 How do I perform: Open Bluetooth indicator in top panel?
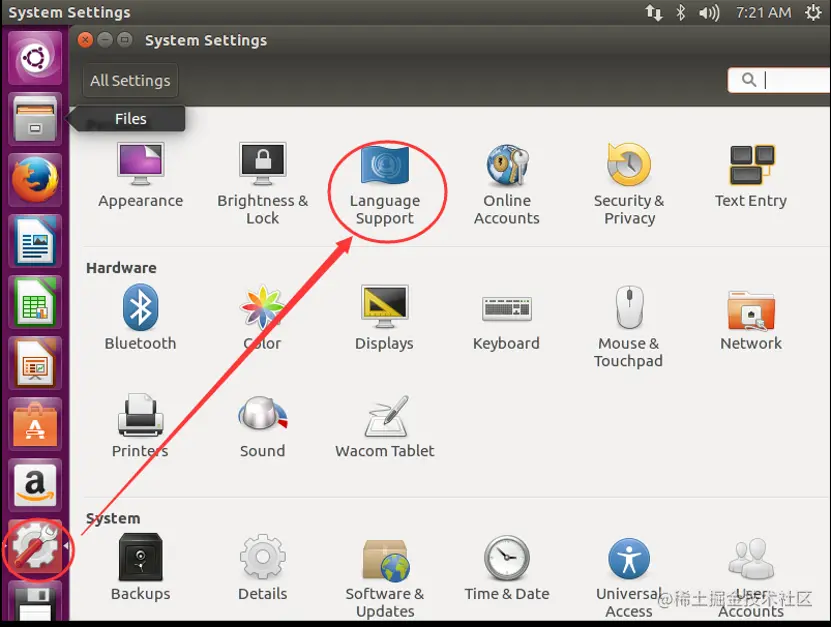click(681, 12)
